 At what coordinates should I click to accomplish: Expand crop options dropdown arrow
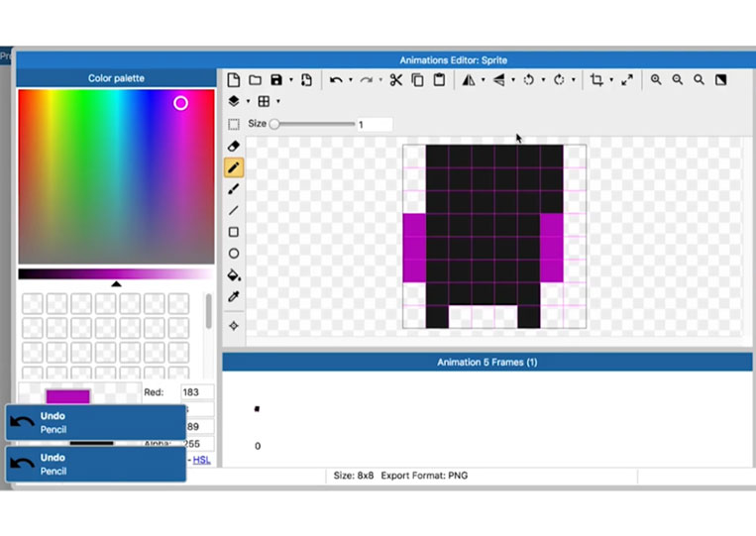click(x=611, y=80)
